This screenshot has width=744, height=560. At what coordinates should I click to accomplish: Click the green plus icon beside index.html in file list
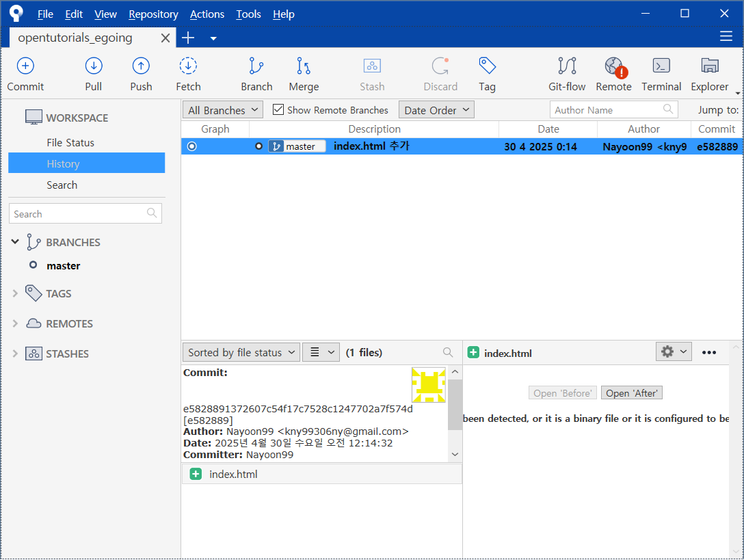(196, 474)
